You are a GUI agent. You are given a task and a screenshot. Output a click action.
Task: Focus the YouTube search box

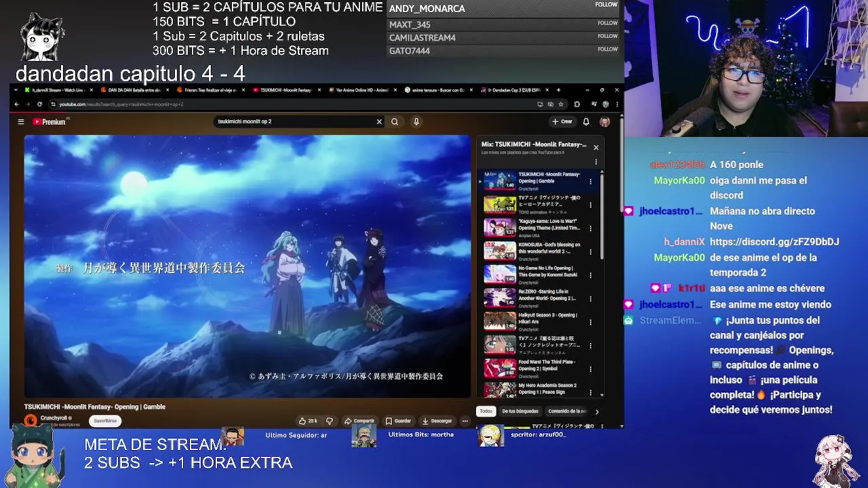pos(295,122)
